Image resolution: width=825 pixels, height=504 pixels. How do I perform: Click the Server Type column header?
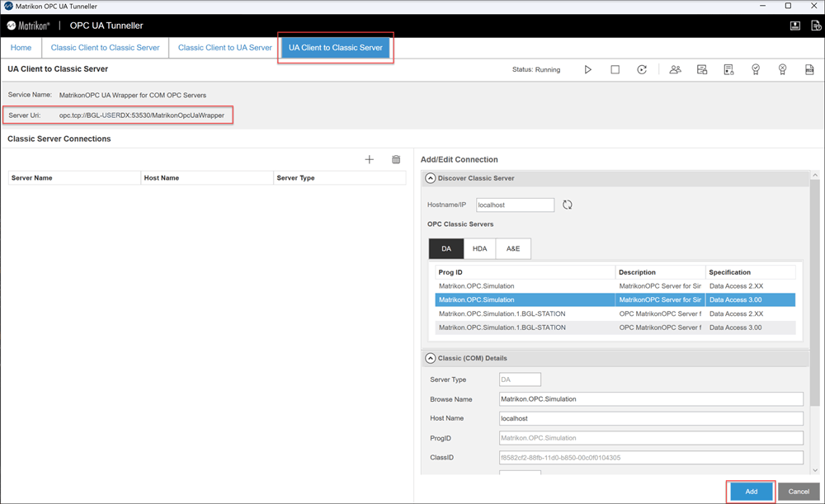339,178
